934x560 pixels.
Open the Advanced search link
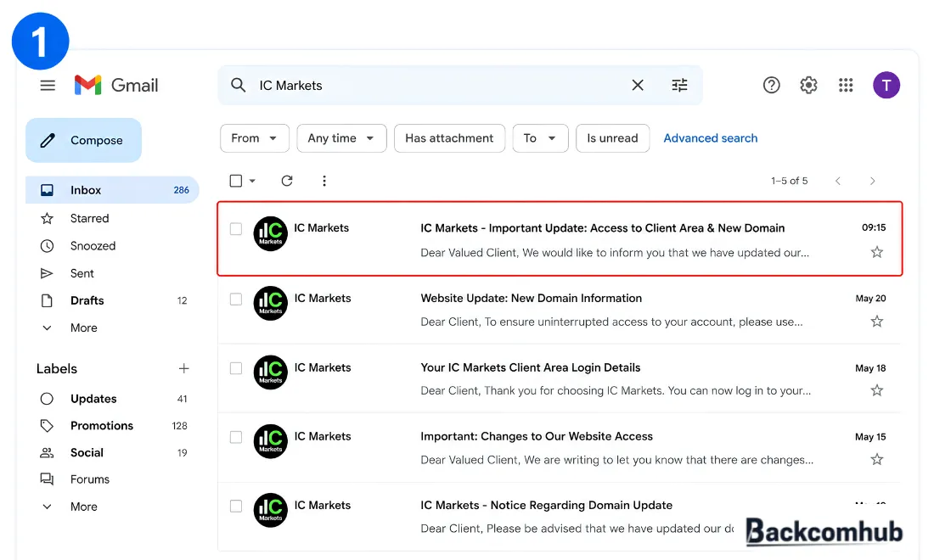coord(711,138)
